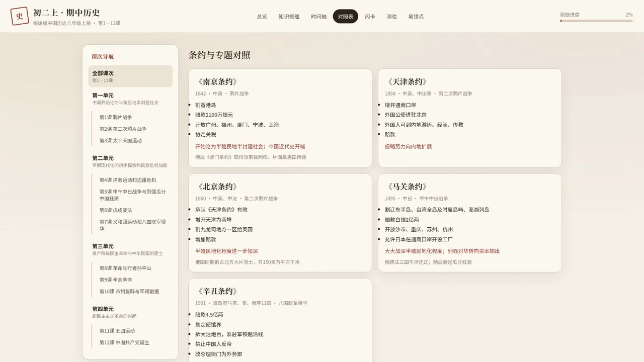Click the red 史 logo icon
Viewport: 644px width, 362px height.
[20, 16]
